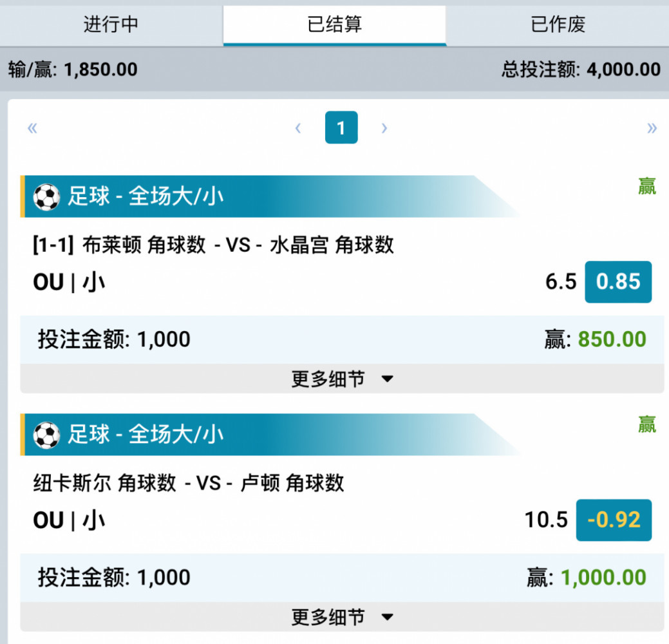Image resolution: width=669 pixels, height=644 pixels.
Task: Click the green 赢 status on Brighton bet
Action: pyautogui.click(x=647, y=186)
